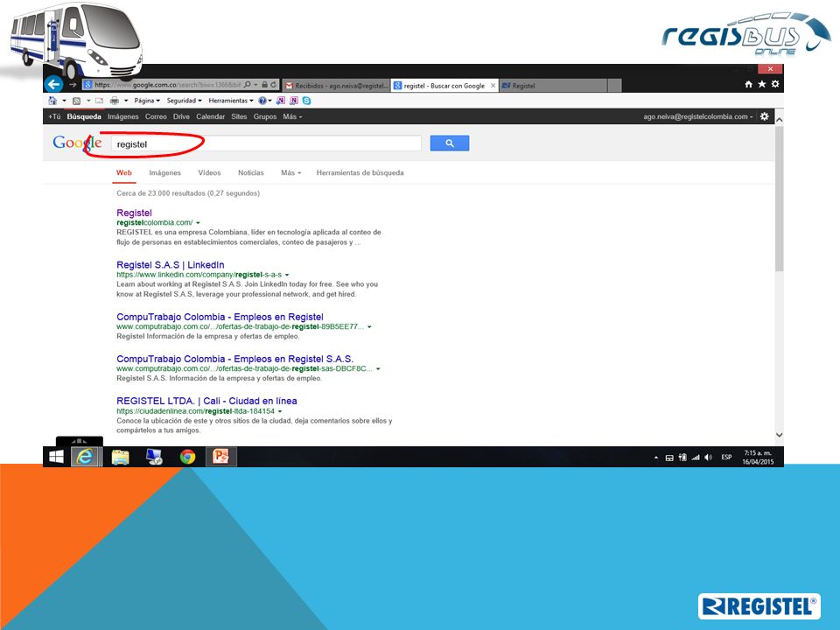This screenshot has width=840, height=630.
Task: Launch Google Chrome from the taskbar
Action: pos(187,457)
